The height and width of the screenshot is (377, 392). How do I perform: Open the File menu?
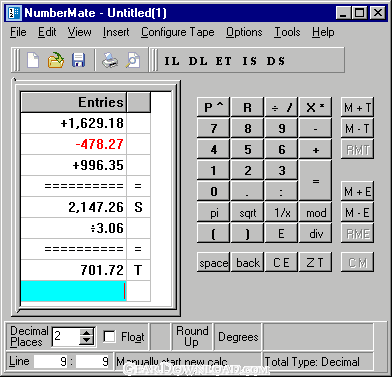point(18,32)
